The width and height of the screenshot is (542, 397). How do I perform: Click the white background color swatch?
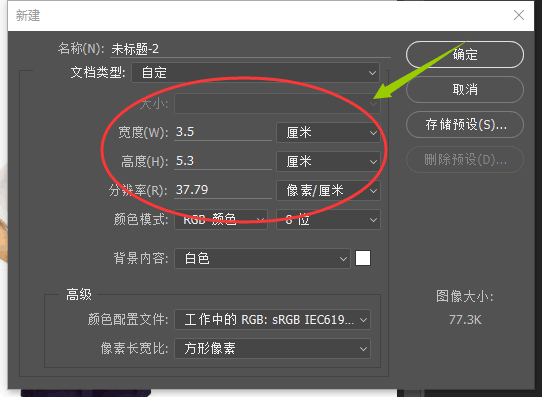point(363,258)
